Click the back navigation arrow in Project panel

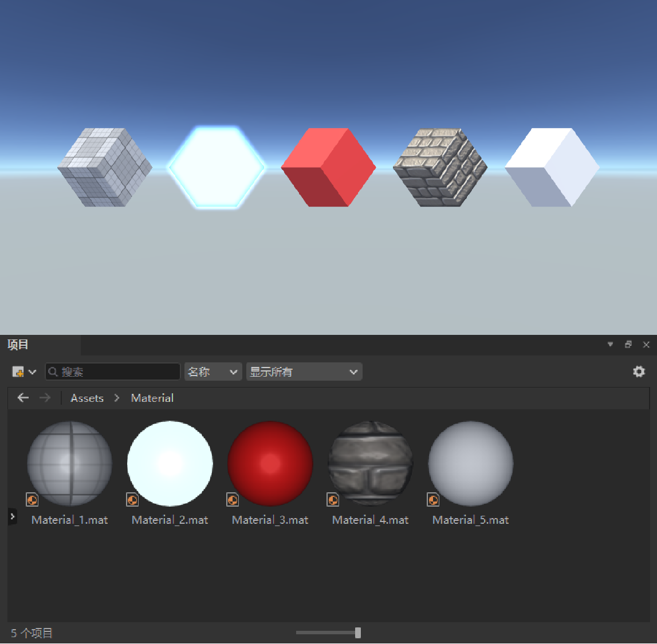click(22, 398)
